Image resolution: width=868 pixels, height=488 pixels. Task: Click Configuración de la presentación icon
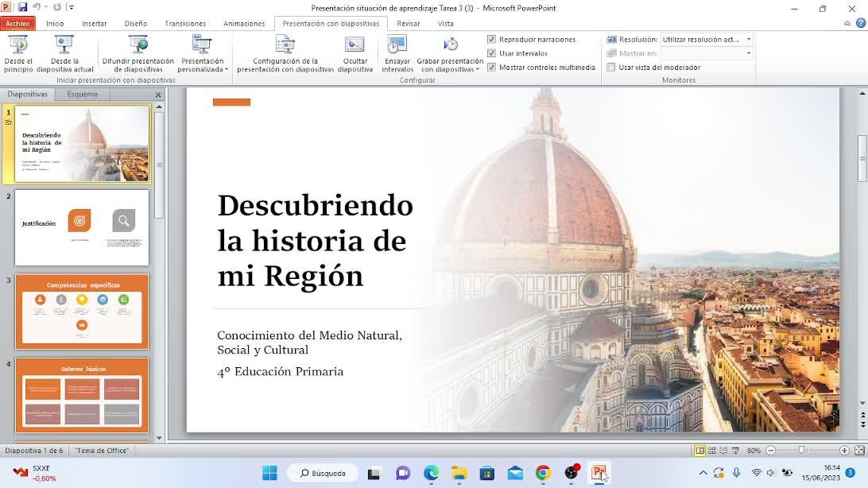(285, 46)
